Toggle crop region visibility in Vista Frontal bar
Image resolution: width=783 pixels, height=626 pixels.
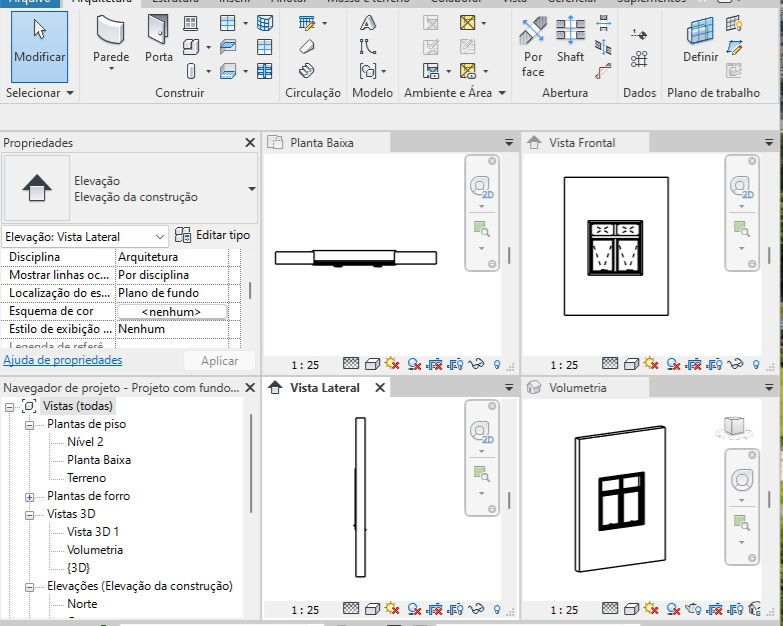pos(715,364)
